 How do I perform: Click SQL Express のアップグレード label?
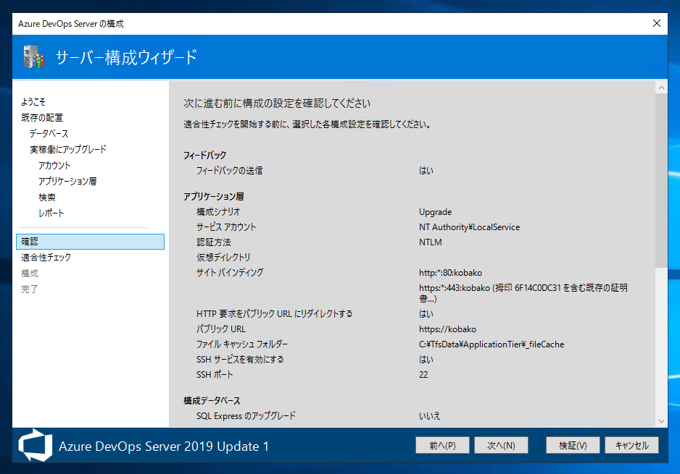tap(246, 416)
